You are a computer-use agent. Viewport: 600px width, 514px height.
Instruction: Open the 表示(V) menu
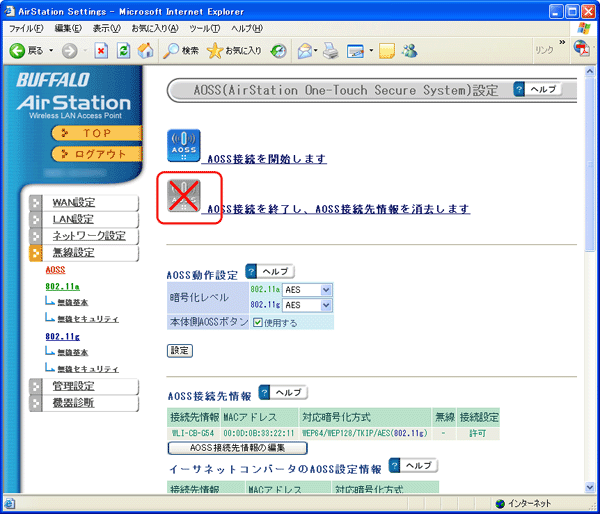point(107,28)
